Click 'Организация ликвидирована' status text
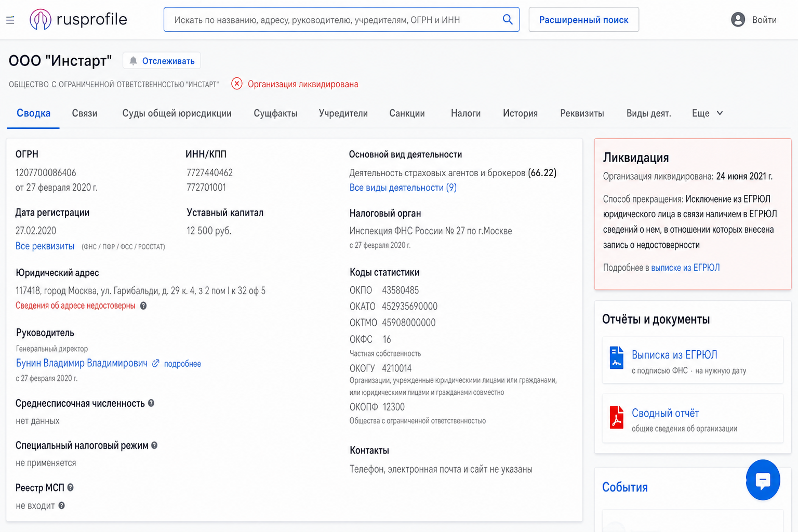798x532 pixels. (303, 84)
